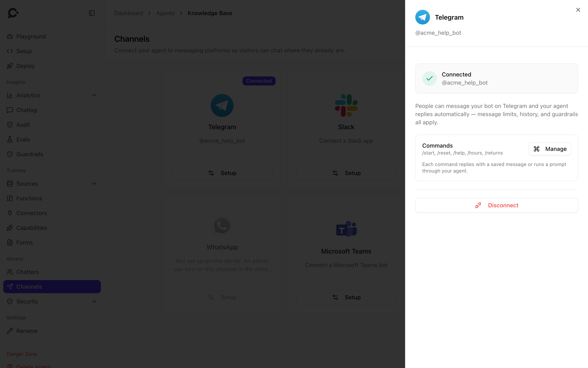Click the Telegram logo on channel card
This screenshot has width=588, height=368.
click(222, 106)
